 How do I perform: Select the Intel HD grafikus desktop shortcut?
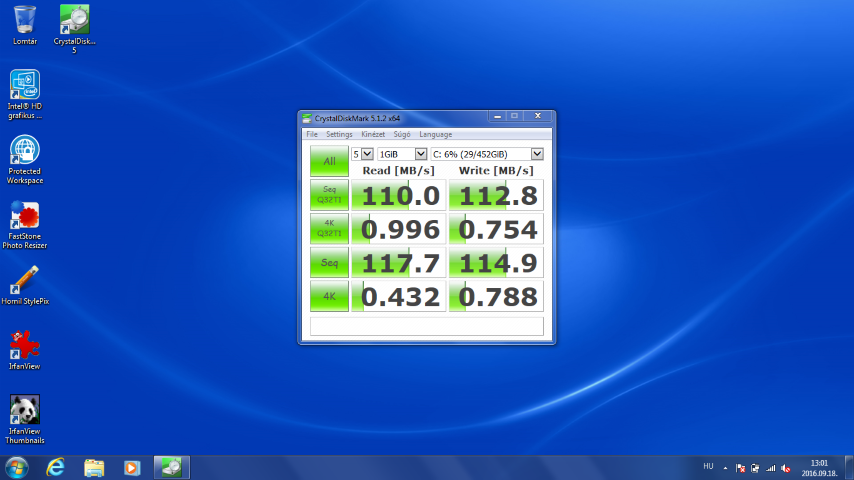[25, 94]
